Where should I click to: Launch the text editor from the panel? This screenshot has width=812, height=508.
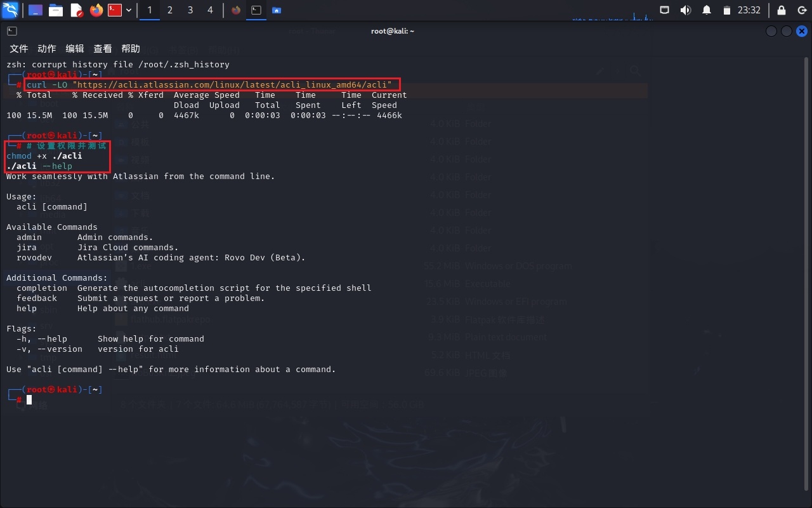[76, 10]
